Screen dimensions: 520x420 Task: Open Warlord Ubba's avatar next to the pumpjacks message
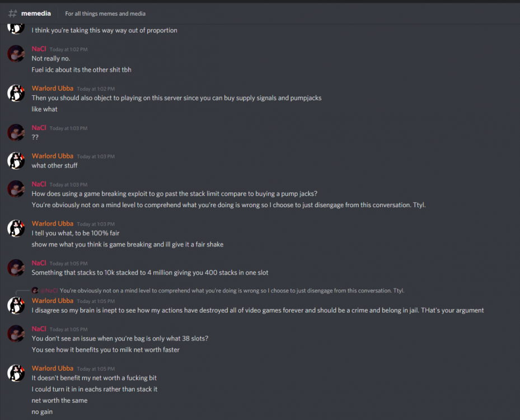(16, 93)
